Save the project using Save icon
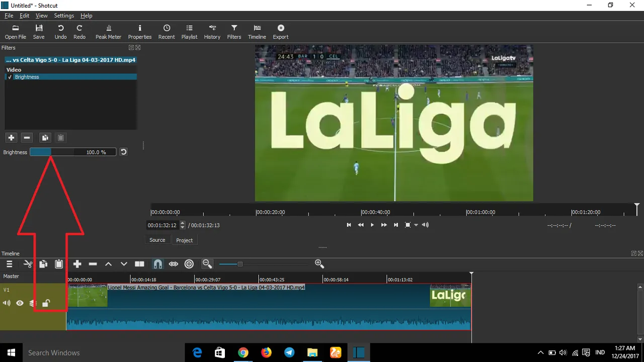Screen dimensions: 644x362 39,32
